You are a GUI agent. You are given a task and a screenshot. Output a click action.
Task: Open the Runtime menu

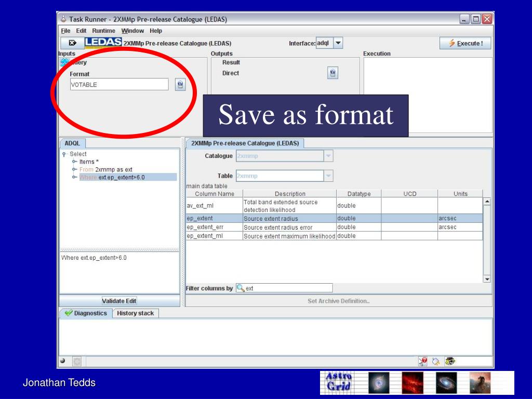tap(103, 31)
